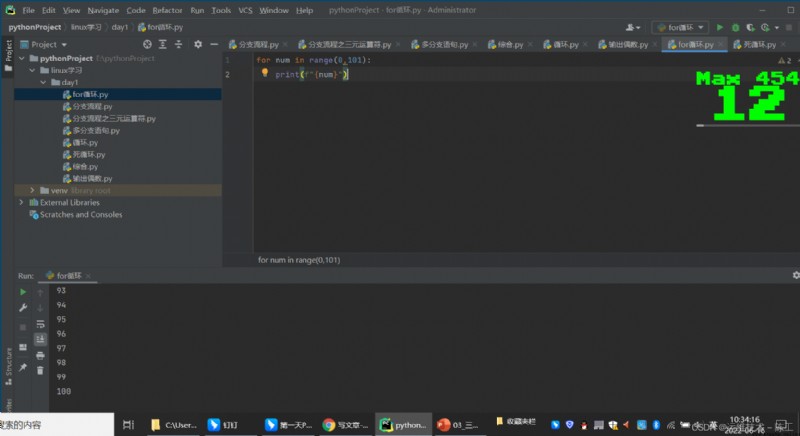The width and height of the screenshot is (800, 436).
Task: Expand the venv folder
Action: click(x=33, y=190)
